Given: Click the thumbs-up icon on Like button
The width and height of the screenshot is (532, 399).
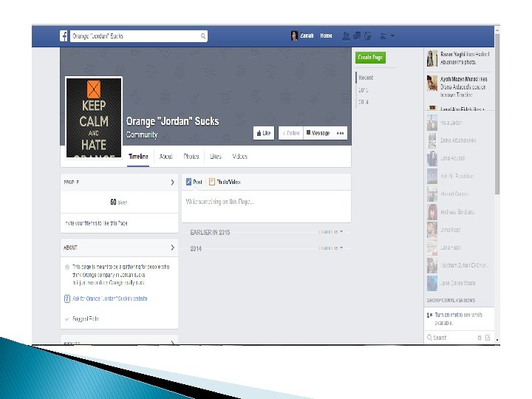Looking at the screenshot, I should (x=259, y=133).
